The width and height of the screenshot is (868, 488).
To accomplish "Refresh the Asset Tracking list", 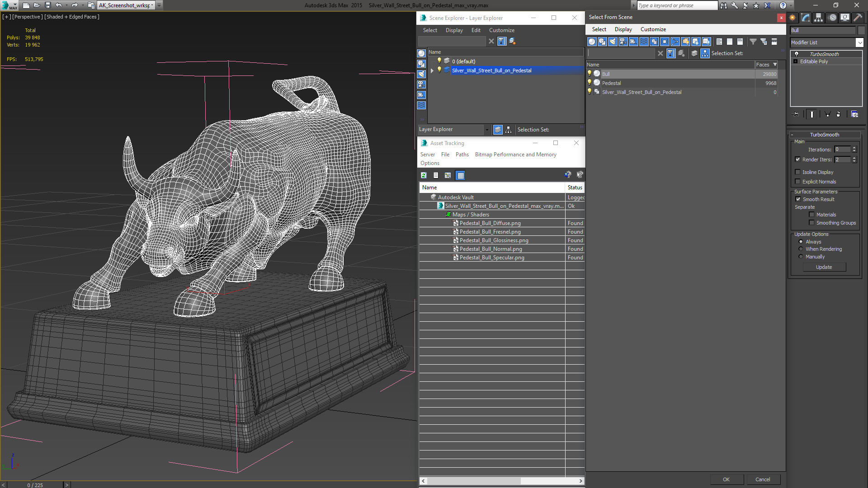I will click(424, 175).
